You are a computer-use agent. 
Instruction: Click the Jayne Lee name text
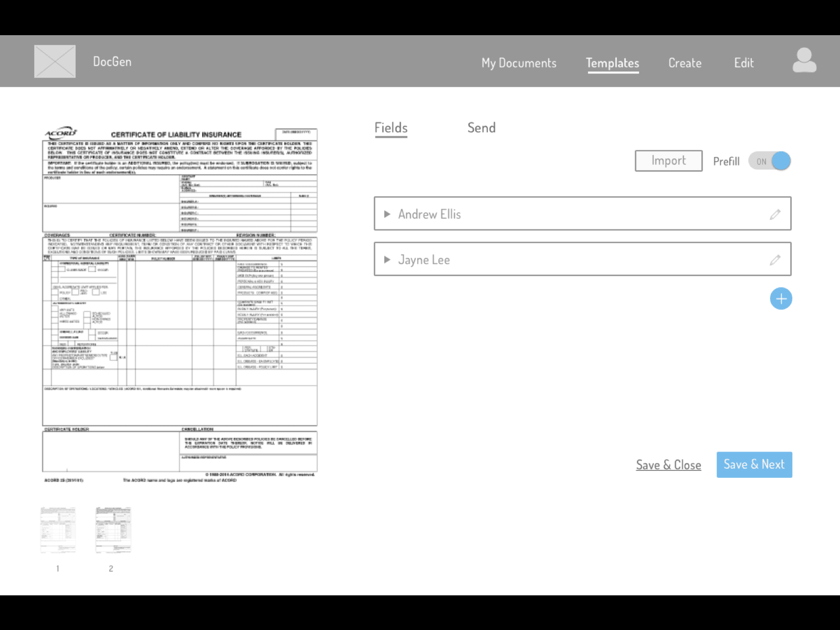tap(424, 260)
